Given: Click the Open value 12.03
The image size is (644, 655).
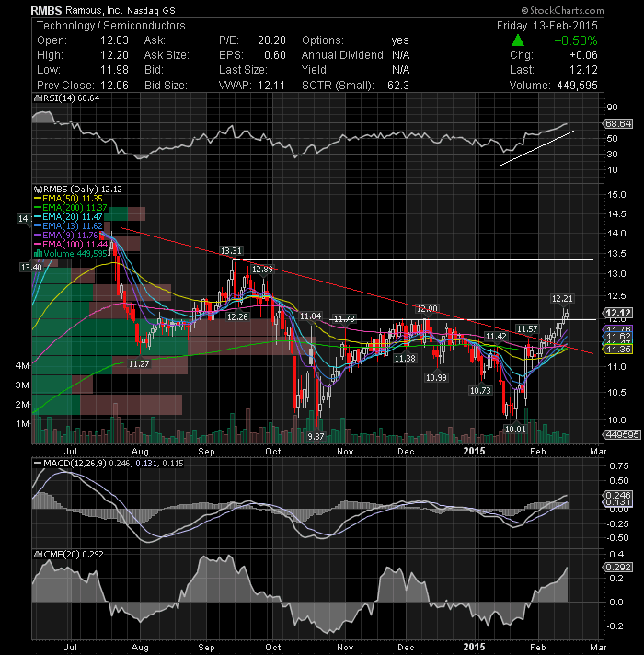Looking at the screenshot, I should (x=114, y=40).
